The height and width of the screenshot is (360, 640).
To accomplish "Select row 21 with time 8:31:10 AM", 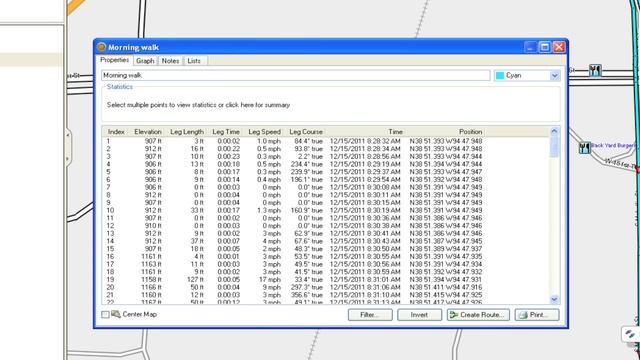I will [294, 295].
